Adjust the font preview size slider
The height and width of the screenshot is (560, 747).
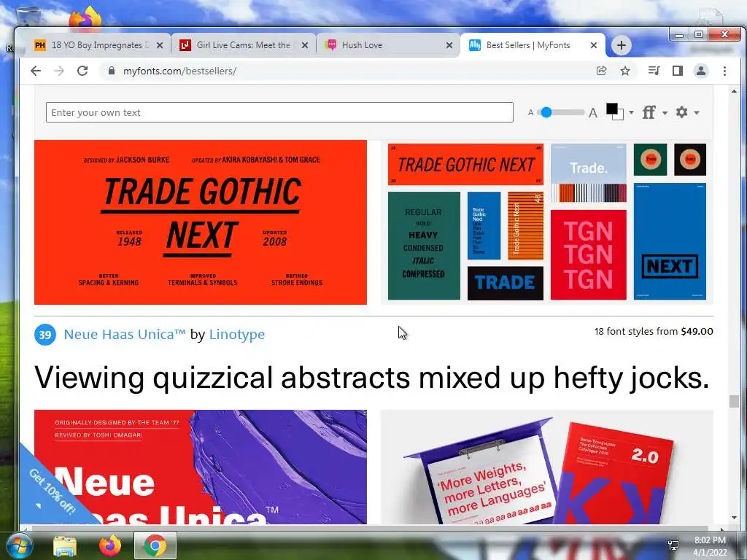click(x=546, y=112)
